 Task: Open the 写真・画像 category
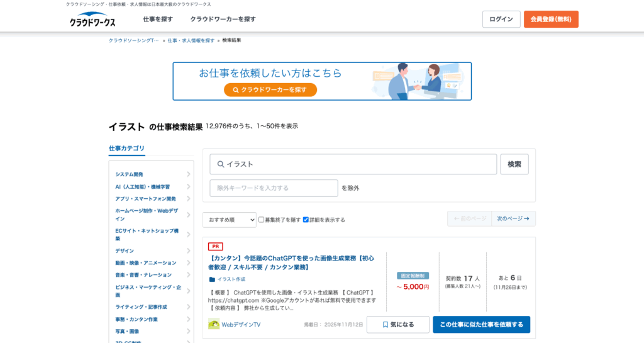(x=127, y=331)
